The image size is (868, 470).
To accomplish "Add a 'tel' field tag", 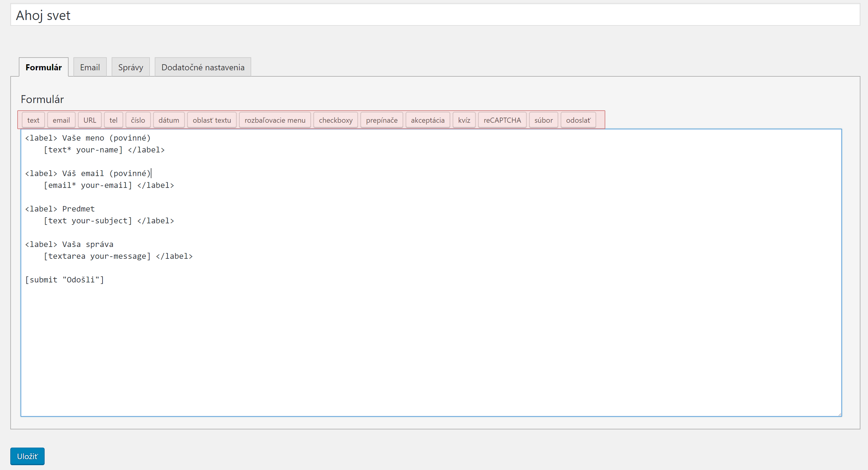I will (113, 120).
